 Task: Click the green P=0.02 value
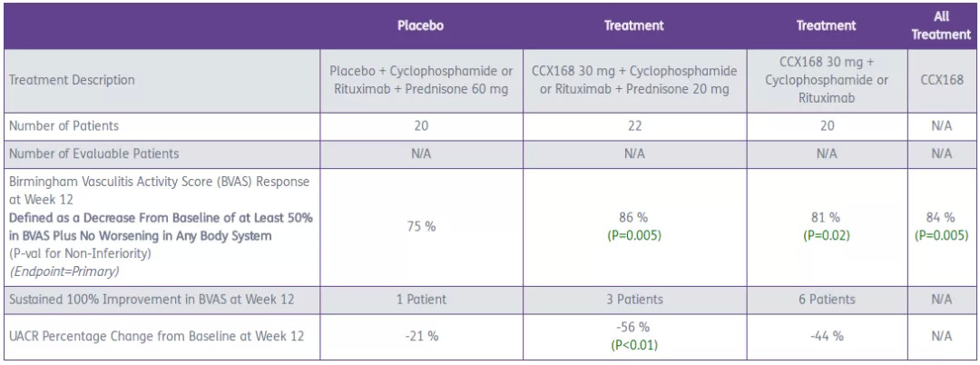(826, 234)
